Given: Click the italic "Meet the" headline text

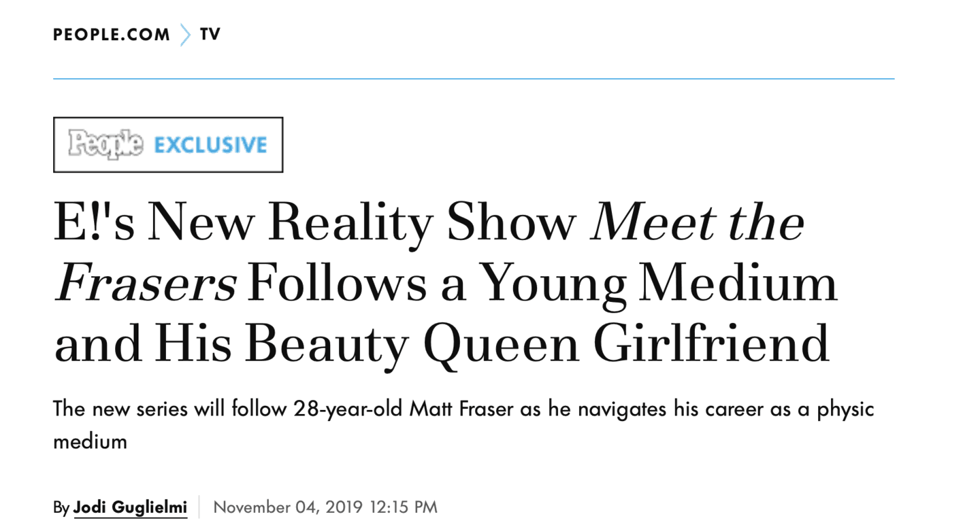Looking at the screenshot, I should (x=698, y=222).
